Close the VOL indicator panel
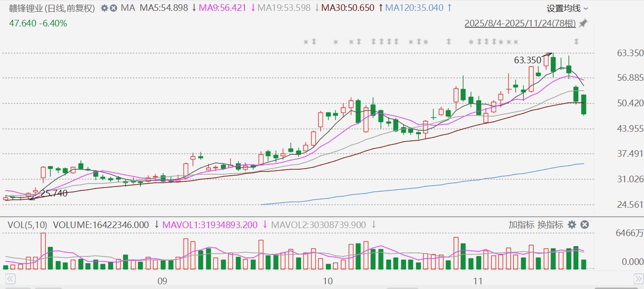The width and height of the screenshot is (644, 289). [x=584, y=225]
